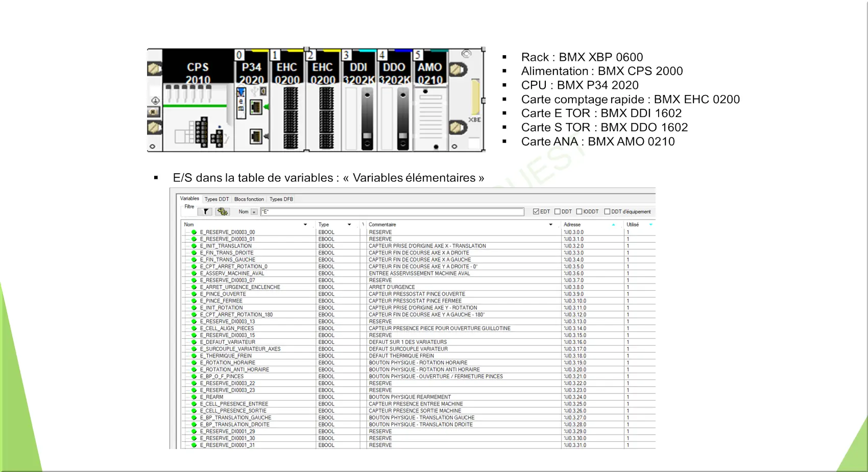The width and height of the screenshot is (868, 472).
Task: Click the XBE rack extension connector
Action: tap(475, 97)
